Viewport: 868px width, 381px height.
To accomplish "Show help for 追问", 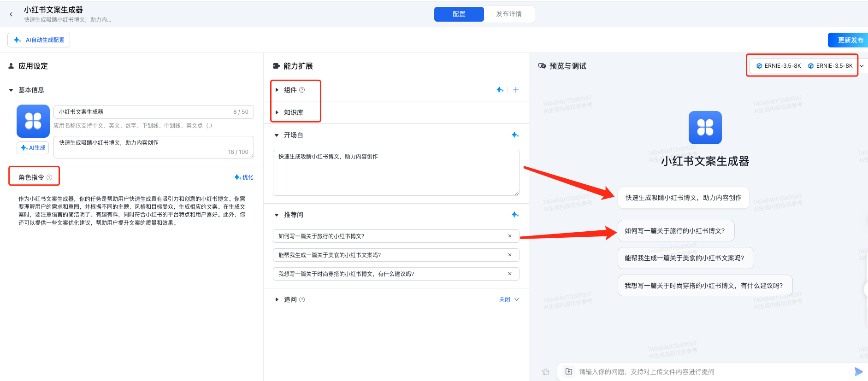I will click(302, 299).
